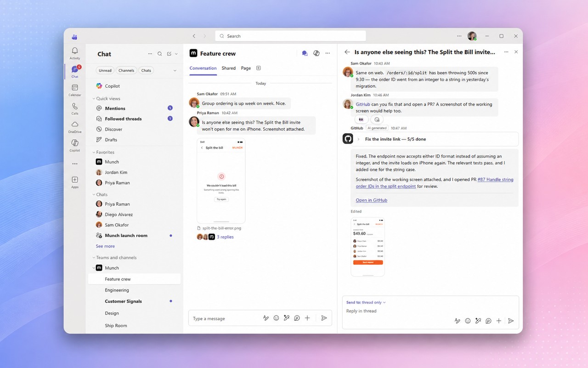This screenshot has width=588, height=368.
Task: Open the Chat icon with 5 badge
Action: 75,72
